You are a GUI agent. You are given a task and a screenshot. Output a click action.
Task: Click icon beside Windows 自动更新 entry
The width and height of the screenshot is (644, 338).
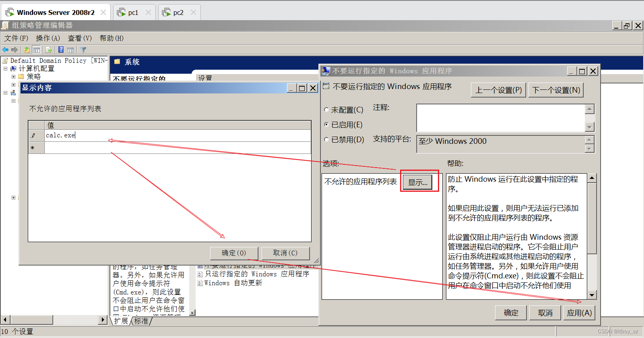(200, 283)
